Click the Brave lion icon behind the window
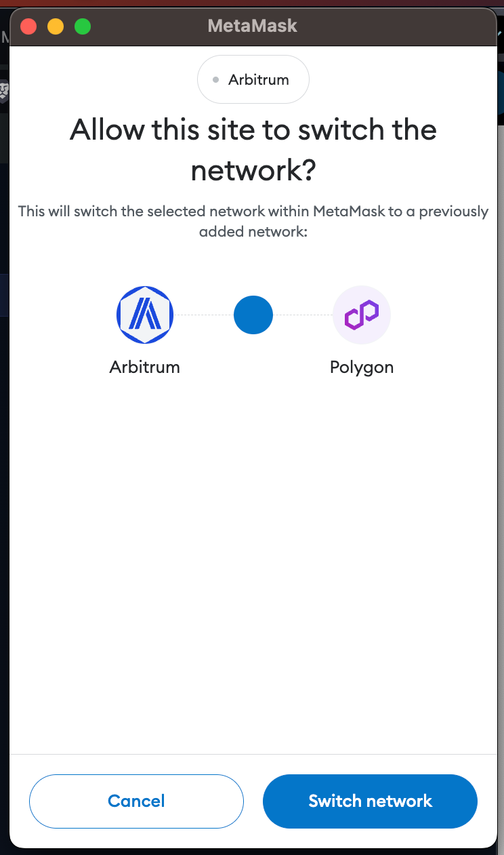Viewport: 504px width, 855px height. coord(4,90)
